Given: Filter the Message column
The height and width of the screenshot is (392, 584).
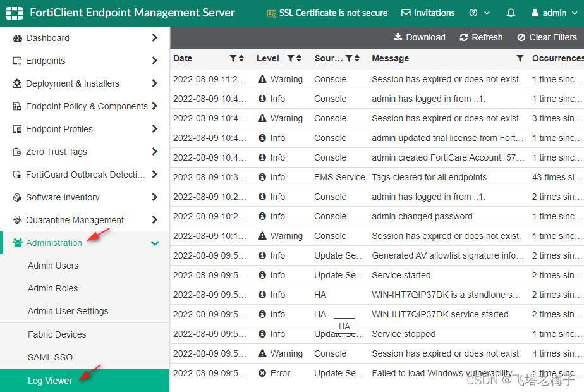Looking at the screenshot, I should (x=520, y=58).
